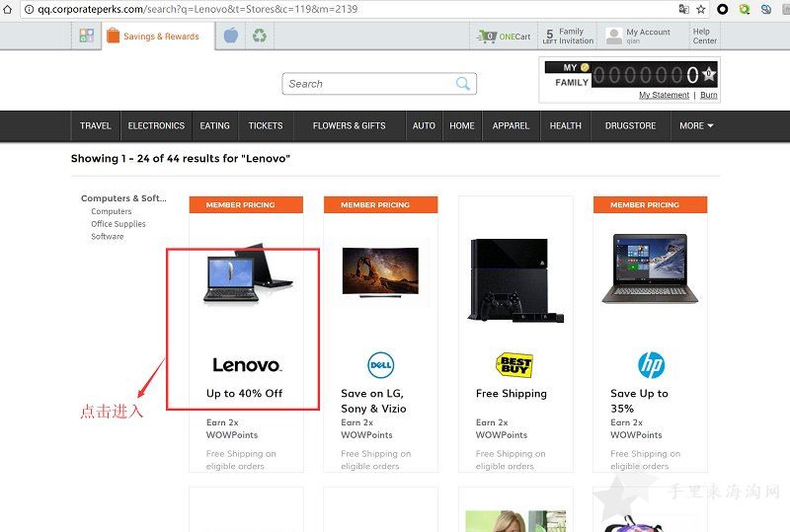Click the WOWPoints star badge icon
Screen dimensions: 790x532
pos(708,75)
